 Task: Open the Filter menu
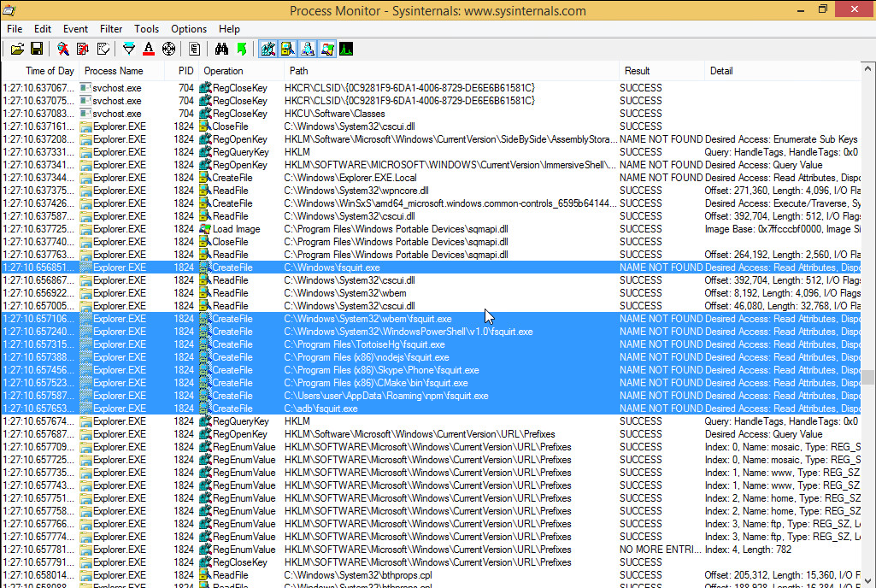coord(111,29)
